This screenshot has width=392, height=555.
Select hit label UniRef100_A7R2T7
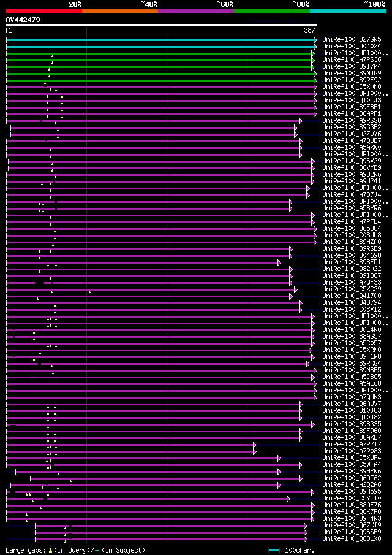click(352, 445)
